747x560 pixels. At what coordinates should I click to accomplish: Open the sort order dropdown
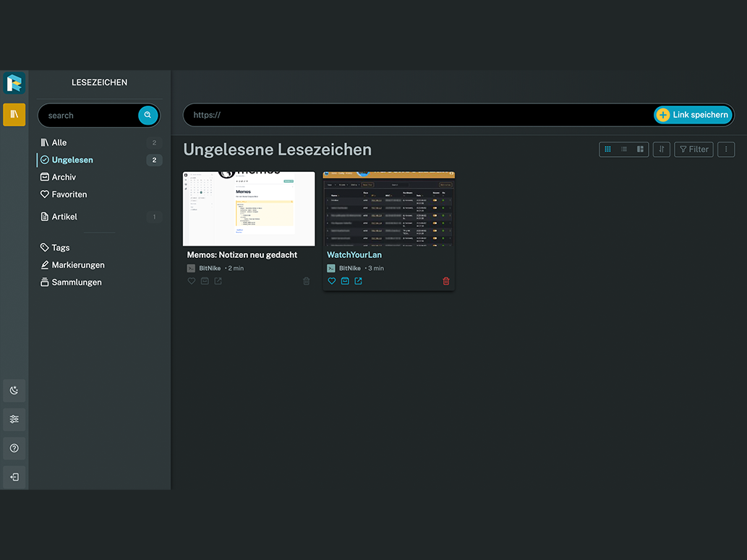[661, 150]
